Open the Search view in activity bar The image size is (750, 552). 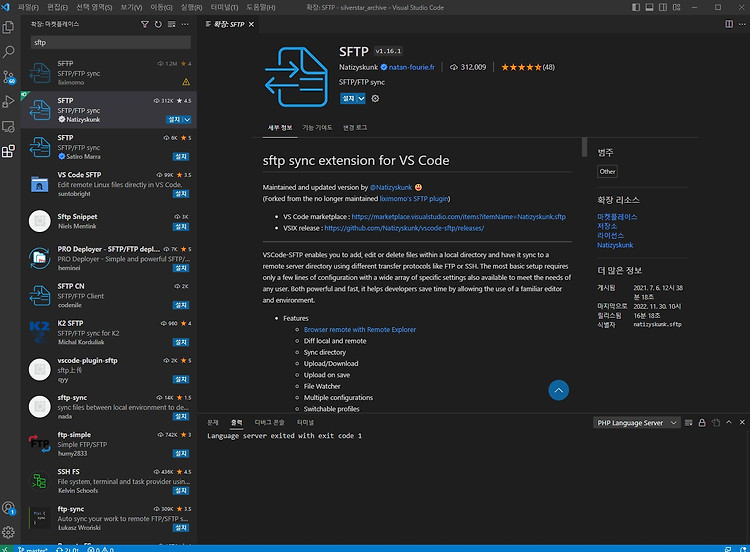(x=8, y=52)
